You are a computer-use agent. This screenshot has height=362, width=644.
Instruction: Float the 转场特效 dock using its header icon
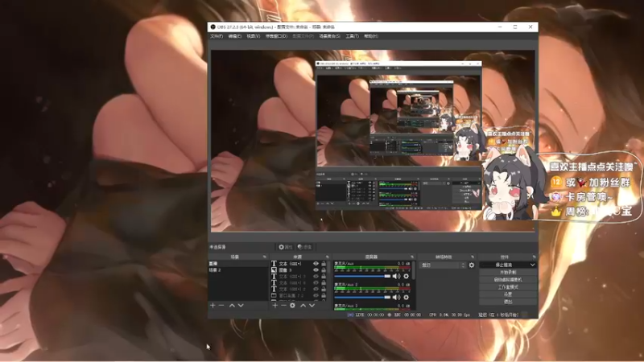473,257
